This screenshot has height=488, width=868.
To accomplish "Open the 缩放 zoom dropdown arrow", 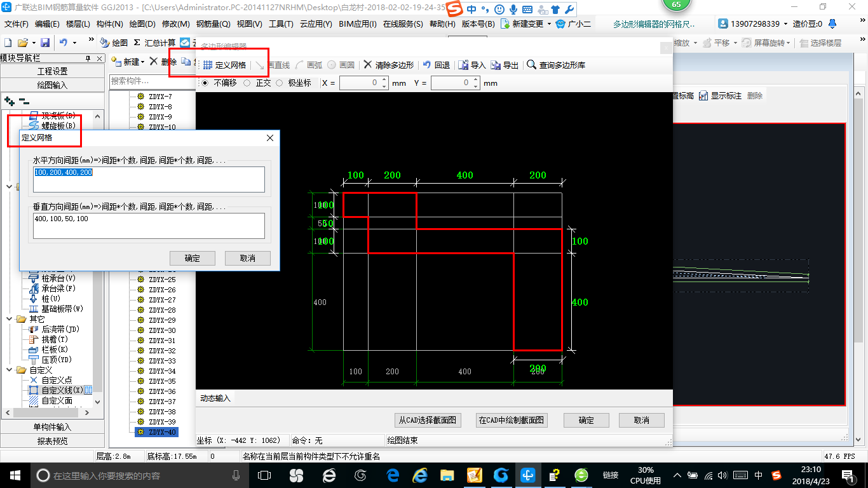I will click(x=696, y=43).
